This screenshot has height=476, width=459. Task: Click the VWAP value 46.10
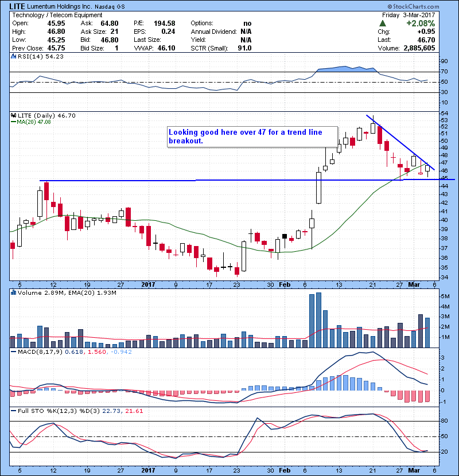pyautogui.click(x=166, y=48)
